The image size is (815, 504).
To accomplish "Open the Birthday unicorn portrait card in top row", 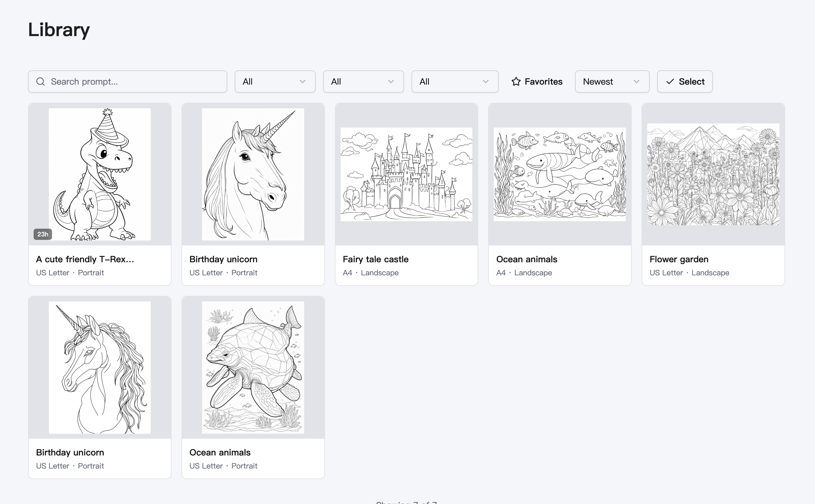I will pos(253,174).
